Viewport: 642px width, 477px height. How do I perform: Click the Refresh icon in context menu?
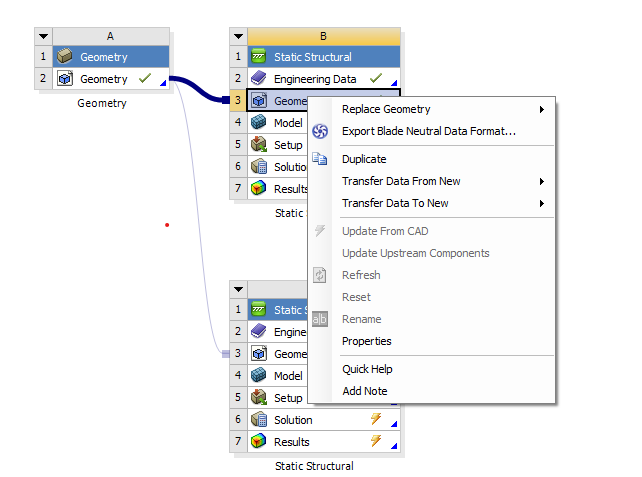pyautogui.click(x=320, y=275)
